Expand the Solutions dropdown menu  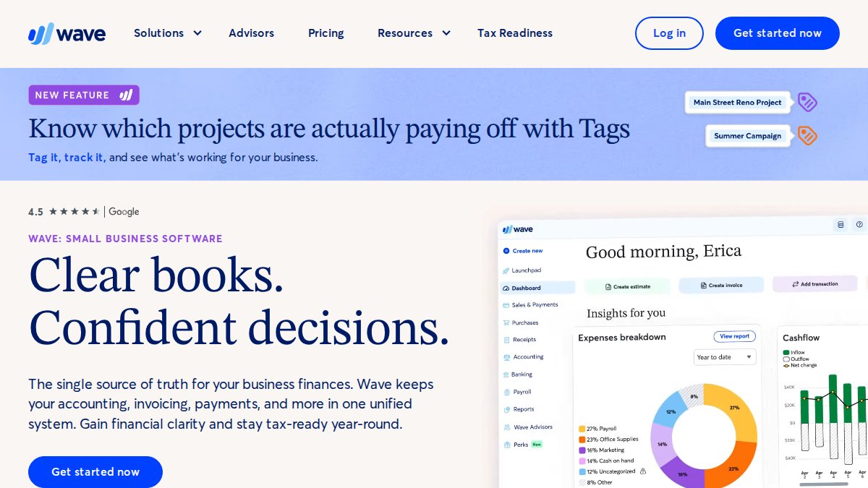pyautogui.click(x=168, y=33)
